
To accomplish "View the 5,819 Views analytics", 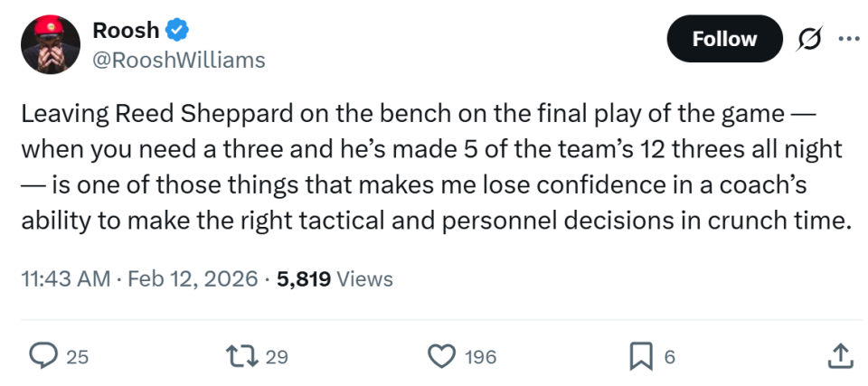I will [x=335, y=279].
